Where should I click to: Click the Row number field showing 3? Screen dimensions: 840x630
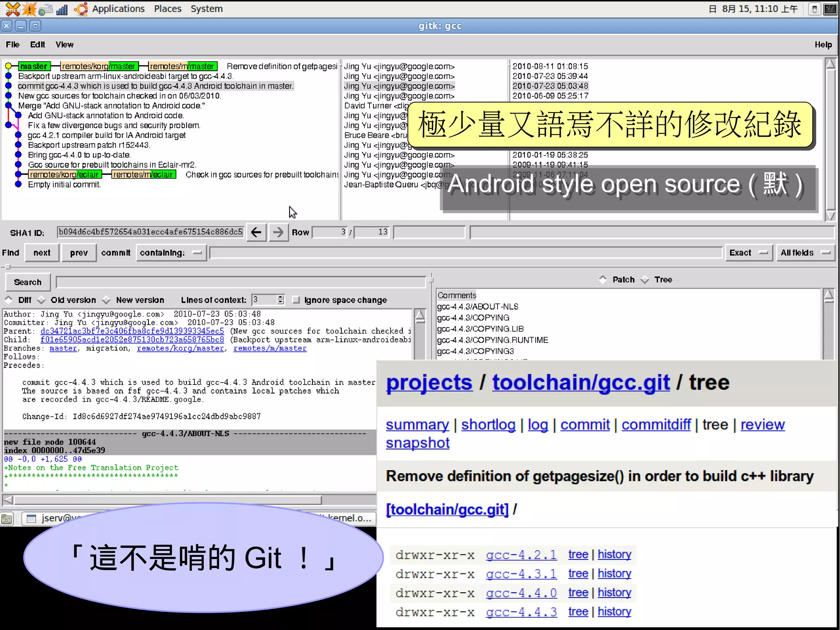point(330,232)
